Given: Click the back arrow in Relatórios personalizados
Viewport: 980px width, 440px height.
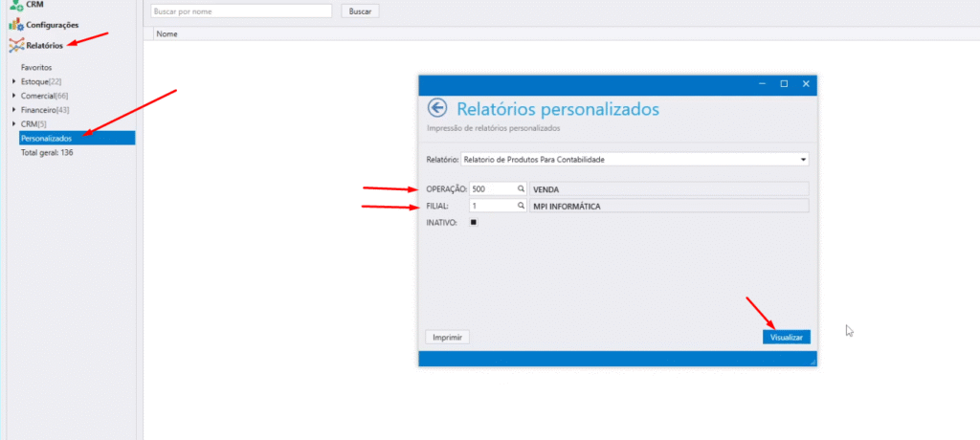Looking at the screenshot, I should [437, 108].
